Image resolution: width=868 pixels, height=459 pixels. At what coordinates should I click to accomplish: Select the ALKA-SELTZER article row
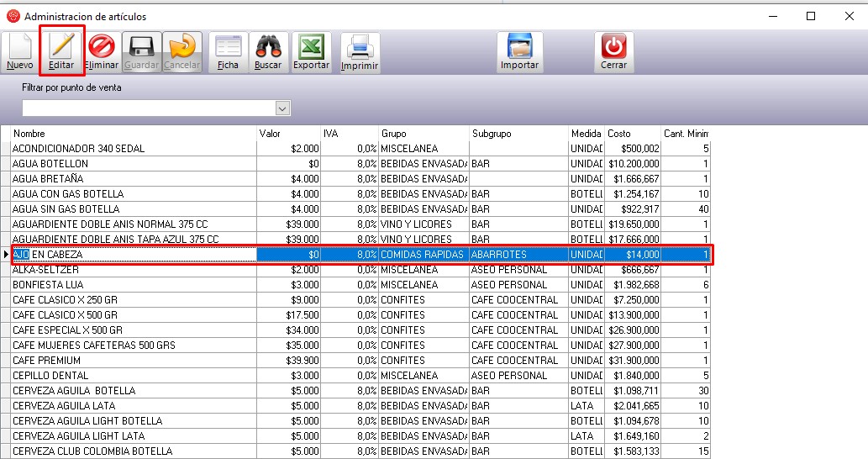coord(133,270)
